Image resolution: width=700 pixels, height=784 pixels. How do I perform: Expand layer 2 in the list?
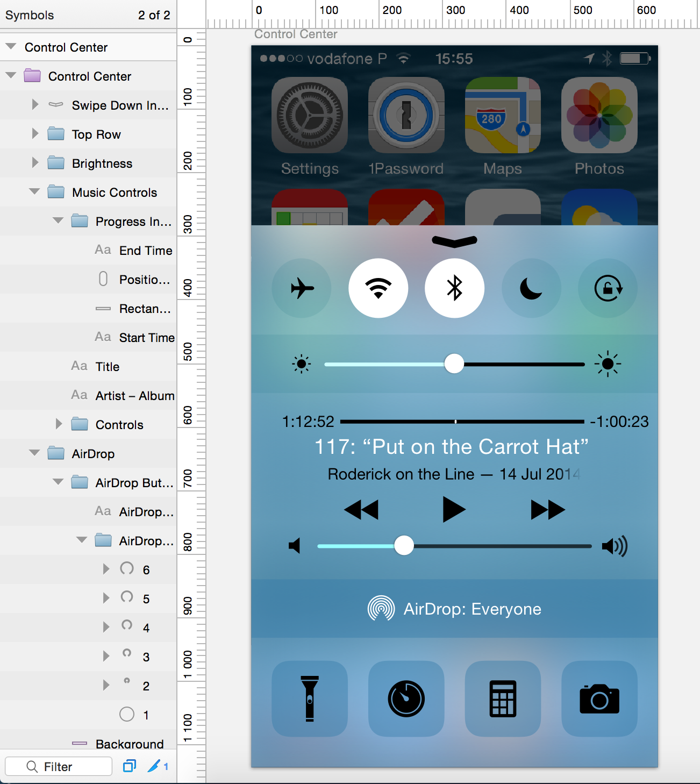coord(106,685)
